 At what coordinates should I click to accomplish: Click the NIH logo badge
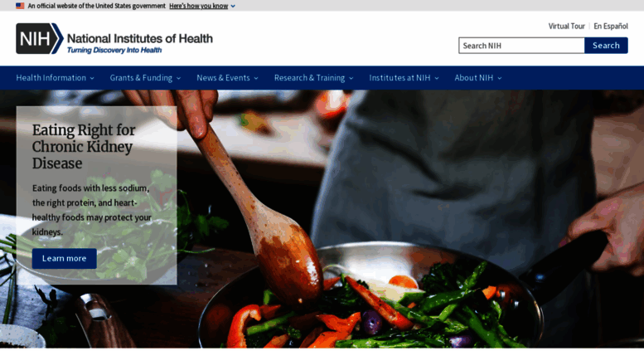pos(40,39)
